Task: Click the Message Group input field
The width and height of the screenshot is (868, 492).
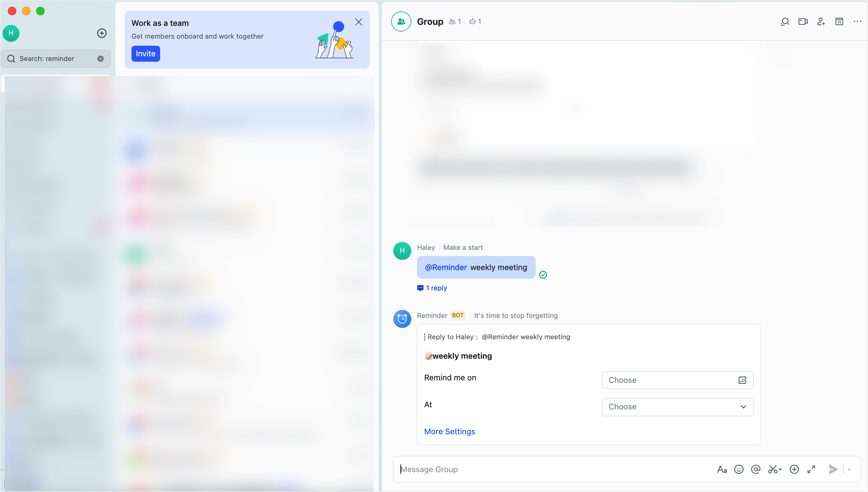Action: 553,469
